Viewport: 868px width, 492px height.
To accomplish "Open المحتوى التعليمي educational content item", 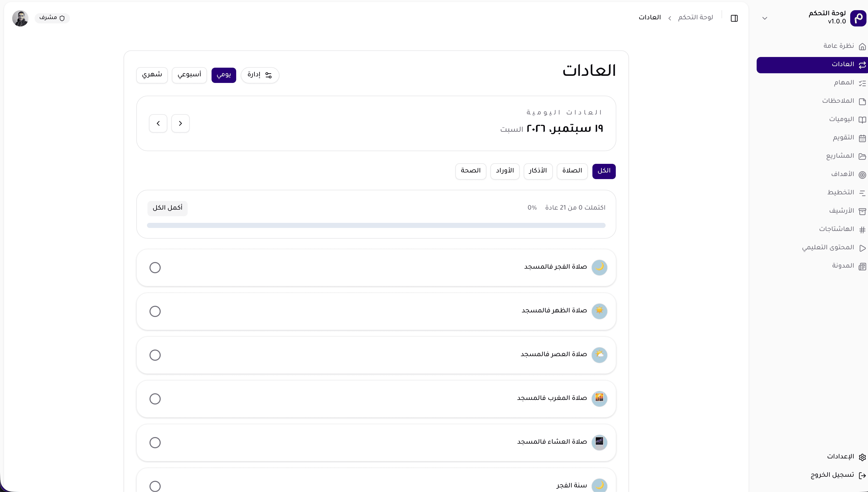I will pos(812,248).
